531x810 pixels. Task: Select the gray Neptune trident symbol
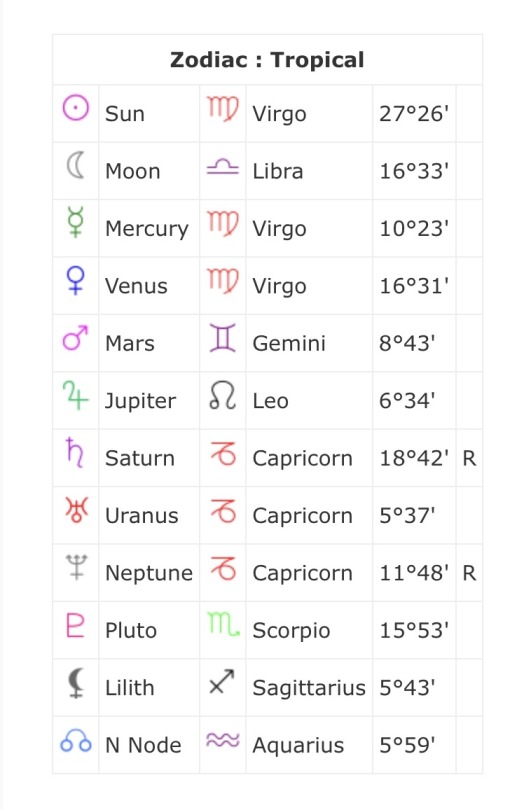(76, 567)
